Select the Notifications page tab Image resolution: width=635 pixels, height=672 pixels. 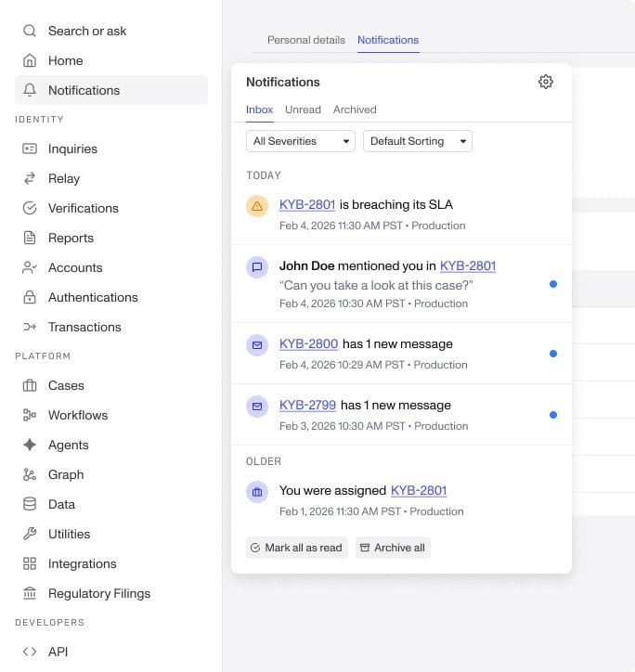click(x=388, y=40)
